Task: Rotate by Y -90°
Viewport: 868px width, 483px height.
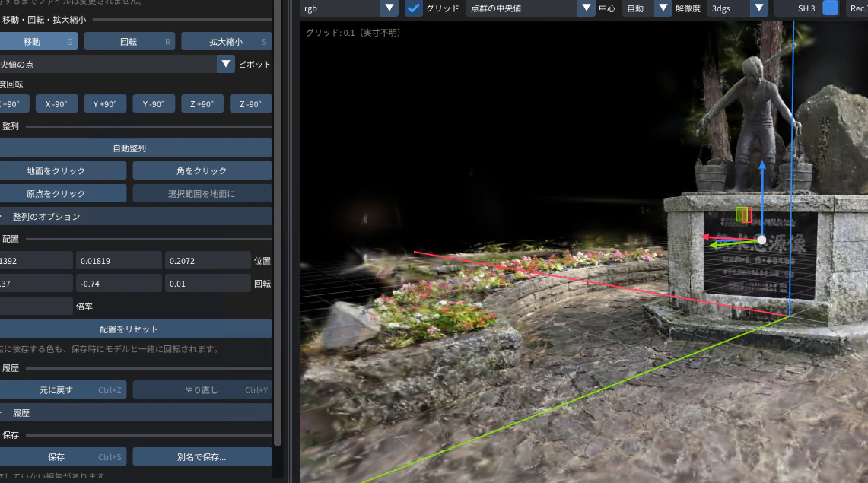Action: click(154, 104)
